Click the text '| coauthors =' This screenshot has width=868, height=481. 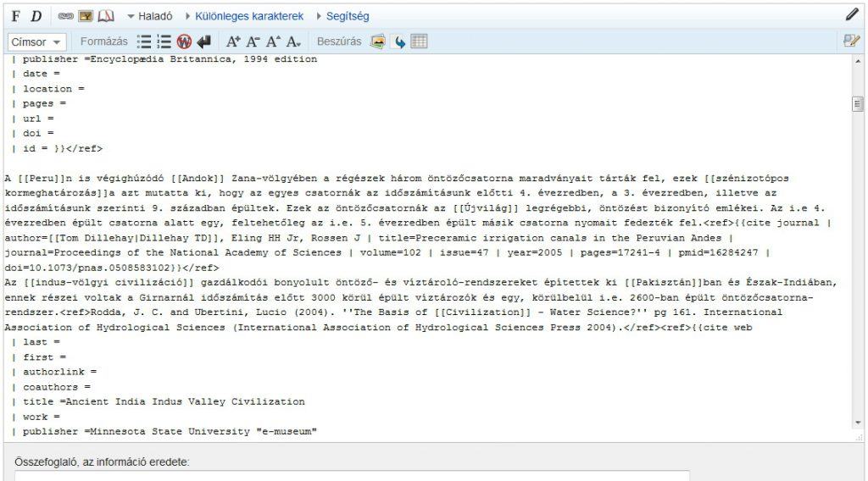(51, 388)
